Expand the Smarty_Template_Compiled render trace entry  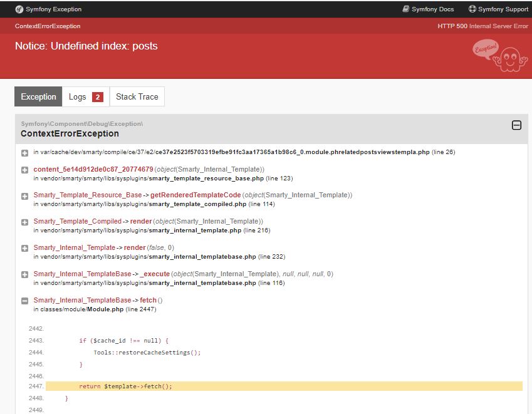(x=25, y=222)
